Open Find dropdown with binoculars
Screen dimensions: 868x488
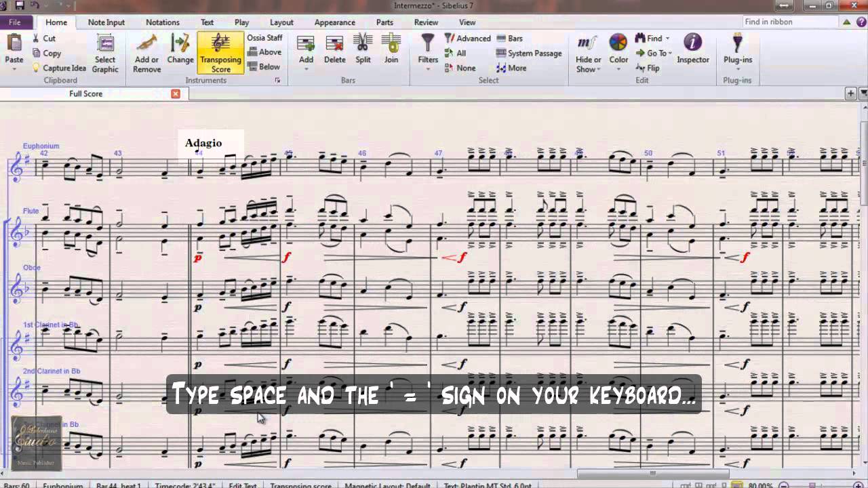click(x=652, y=39)
